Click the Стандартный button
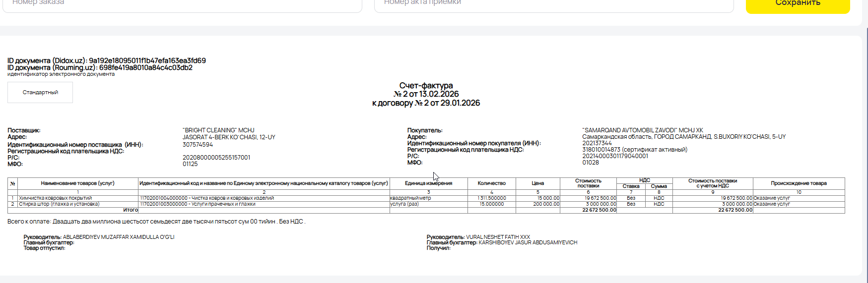 (40, 92)
